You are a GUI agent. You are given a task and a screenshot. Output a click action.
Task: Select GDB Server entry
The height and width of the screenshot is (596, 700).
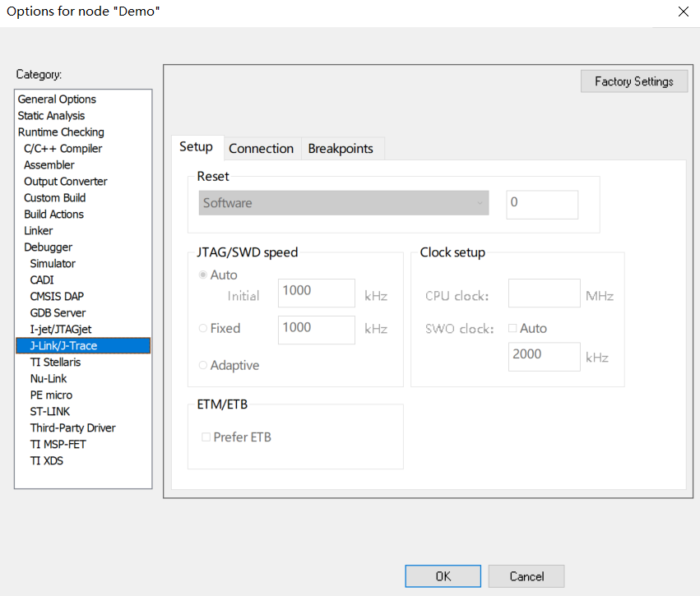(x=58, y=312)
